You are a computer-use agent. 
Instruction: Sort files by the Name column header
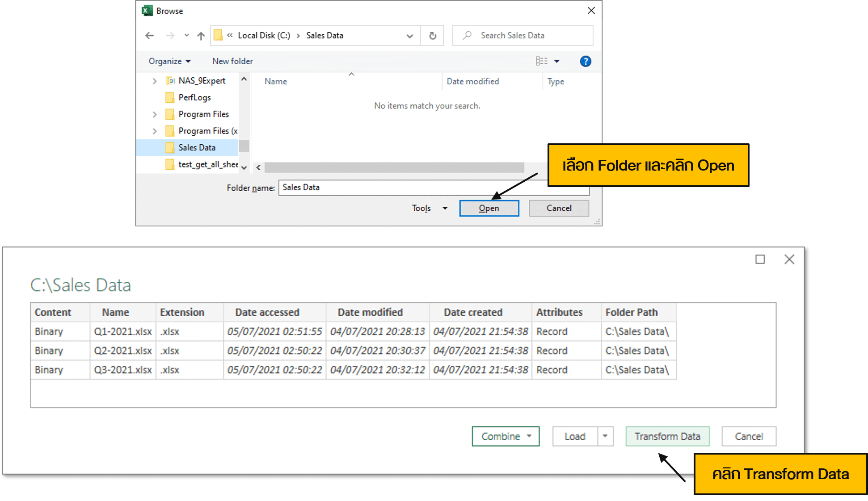pyautogui.click(x=275, y=81)
